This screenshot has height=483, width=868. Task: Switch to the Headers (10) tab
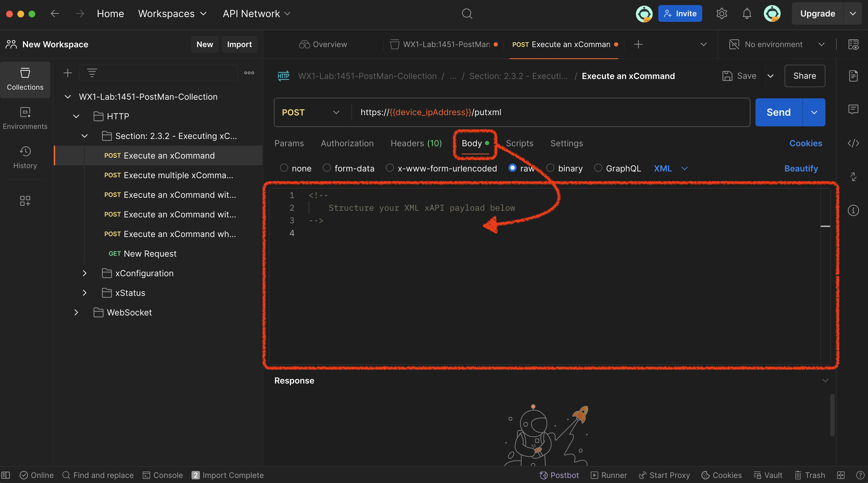[416, 143]
